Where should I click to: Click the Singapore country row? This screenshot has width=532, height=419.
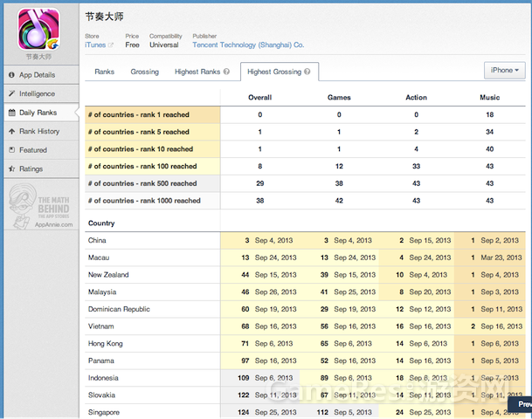305,413
